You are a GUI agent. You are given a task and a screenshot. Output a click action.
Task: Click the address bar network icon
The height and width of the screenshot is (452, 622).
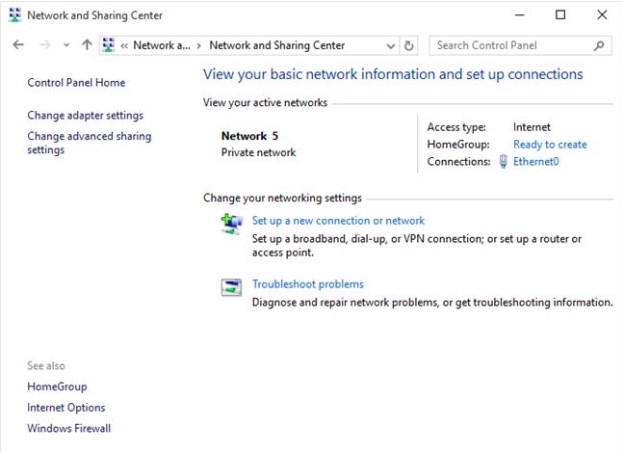(x=108, y=45)
